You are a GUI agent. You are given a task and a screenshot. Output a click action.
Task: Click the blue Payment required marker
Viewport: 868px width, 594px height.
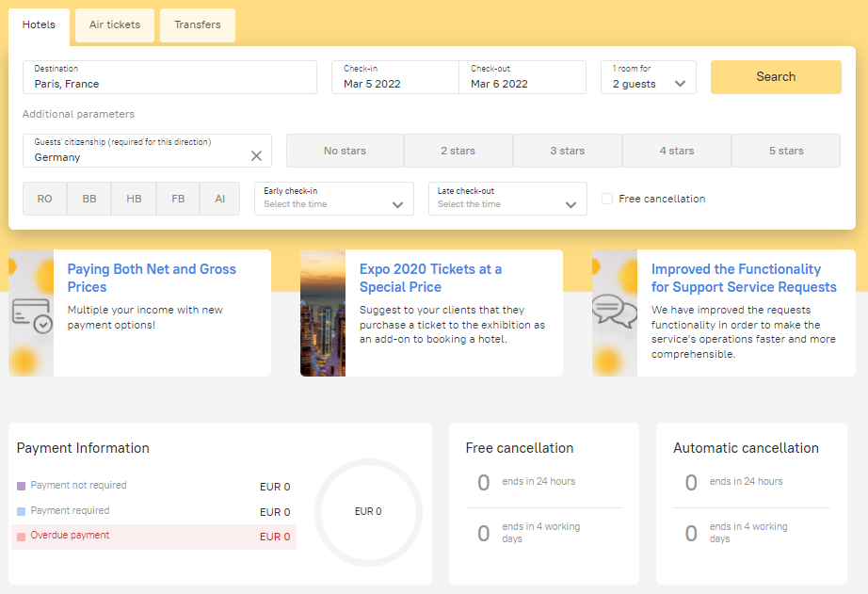coord(22,512)
